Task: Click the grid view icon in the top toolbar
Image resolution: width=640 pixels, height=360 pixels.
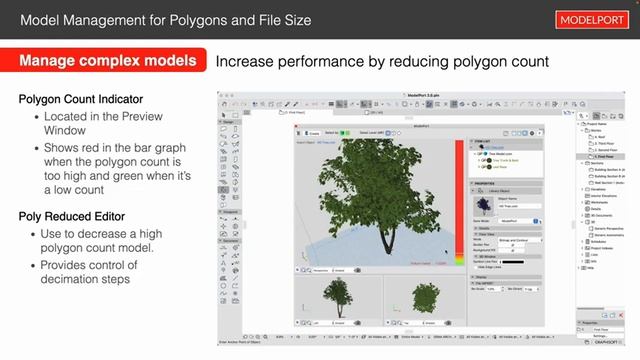Action: [x=454, y=104]
